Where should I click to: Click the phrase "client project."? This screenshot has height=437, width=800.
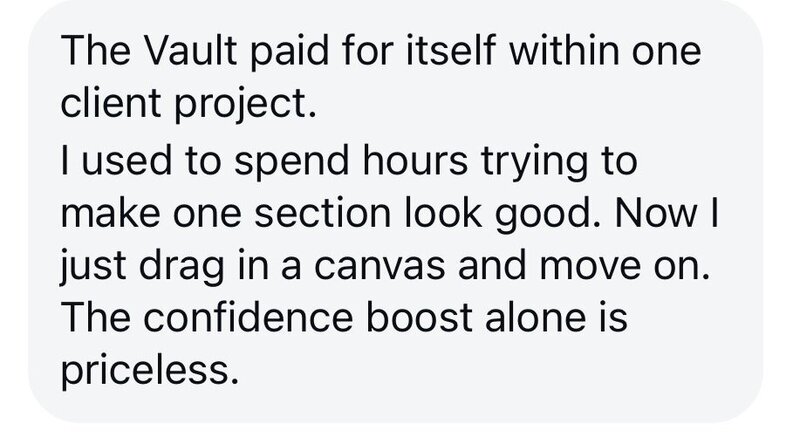click(188, 104)
